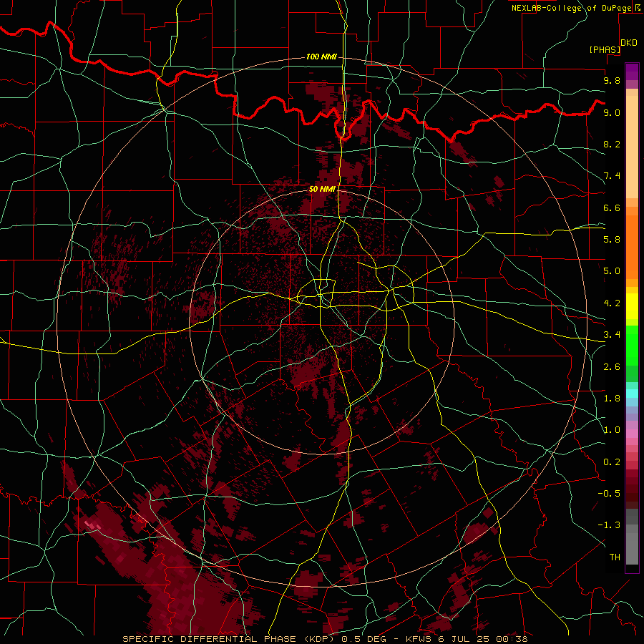Click the -0.5 value on the scale

coord(609,494)
